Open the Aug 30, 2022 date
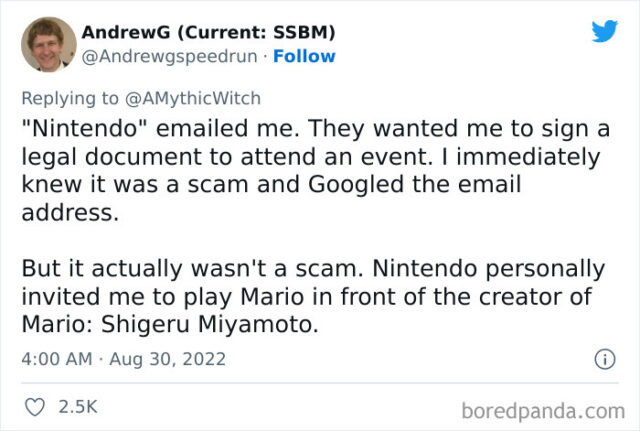Screen dimensions: 640x431 click(x=167, y=358)
